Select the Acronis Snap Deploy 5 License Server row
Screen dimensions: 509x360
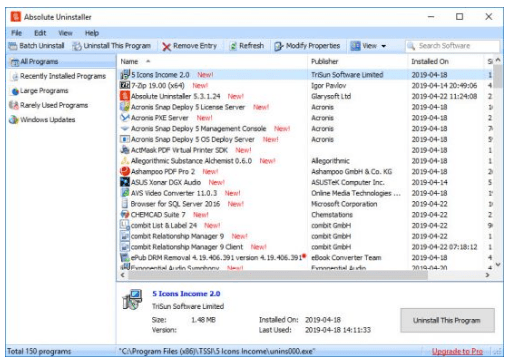306,107
